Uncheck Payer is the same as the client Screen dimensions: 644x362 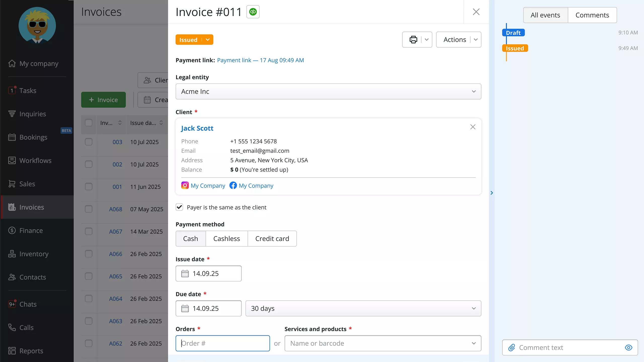pyautogui.click(x=179, y=207)
